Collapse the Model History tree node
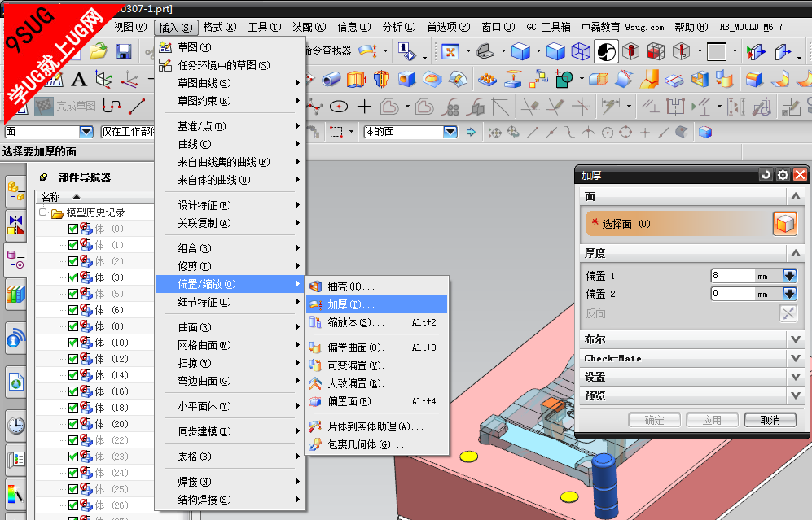This screenshot has height=520, width=812. (x=43, y=212)
